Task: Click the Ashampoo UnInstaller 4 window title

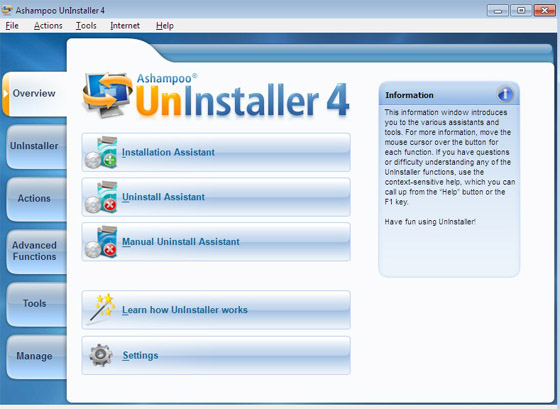Action: point(60,10)
